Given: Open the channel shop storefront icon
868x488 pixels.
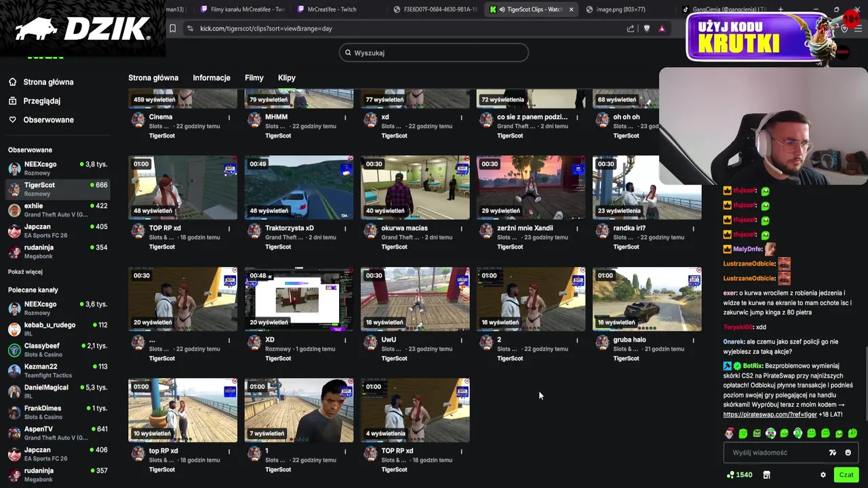Looking at the screenshot, I should point(766,475).
